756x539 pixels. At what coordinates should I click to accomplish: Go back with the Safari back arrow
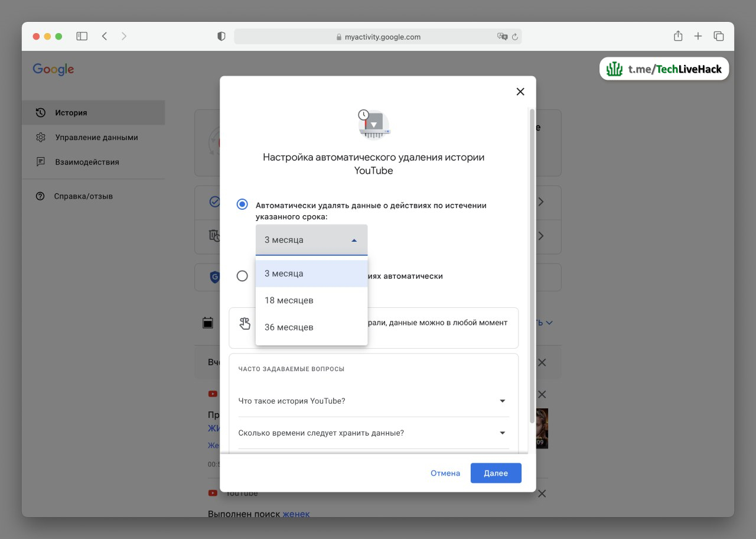[105, 36]
